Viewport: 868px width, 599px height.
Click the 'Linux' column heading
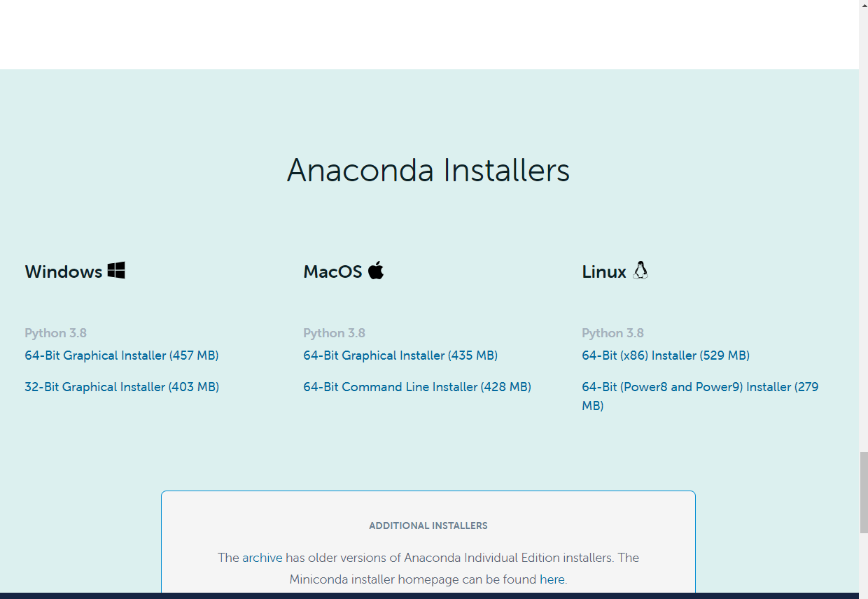604,272
